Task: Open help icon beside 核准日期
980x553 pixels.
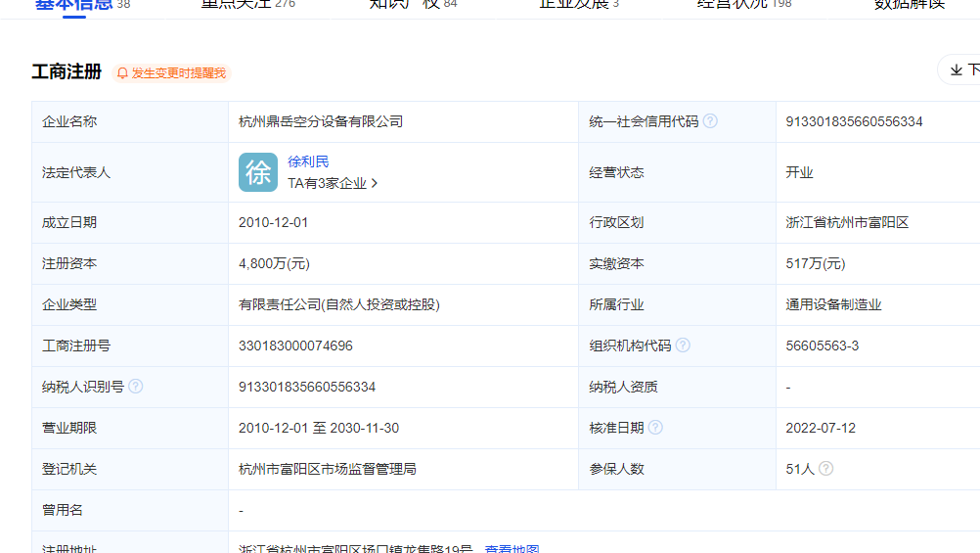Action: pyautogui.click(x=655, y=428)
